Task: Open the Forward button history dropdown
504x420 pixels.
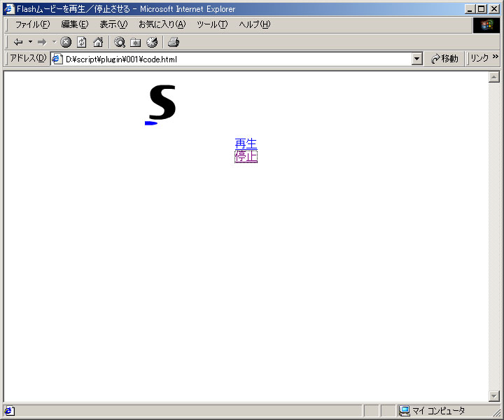Action: 55,42
